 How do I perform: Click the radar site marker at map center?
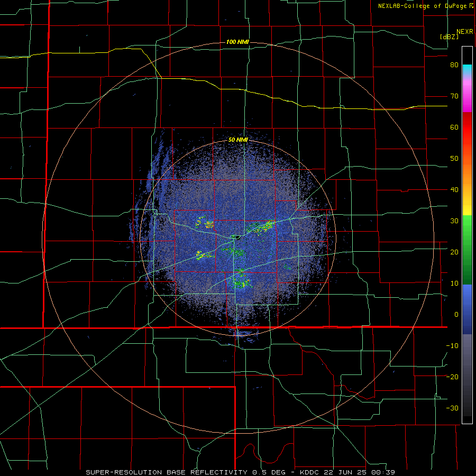[237, 237]
